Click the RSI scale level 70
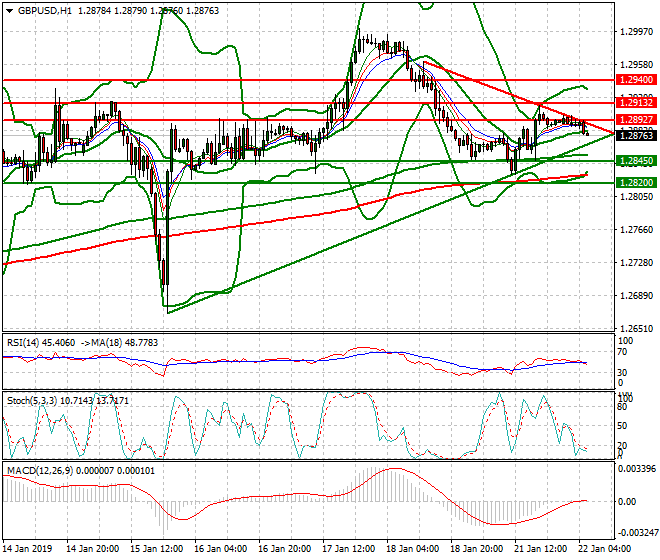The height and width of the screenshot is (560, 660). (x=622, y=352)
